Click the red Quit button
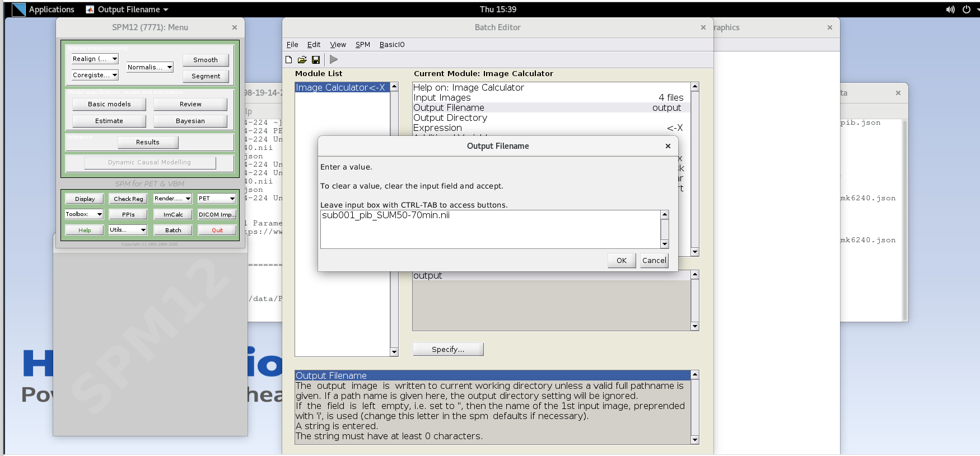 217,230
